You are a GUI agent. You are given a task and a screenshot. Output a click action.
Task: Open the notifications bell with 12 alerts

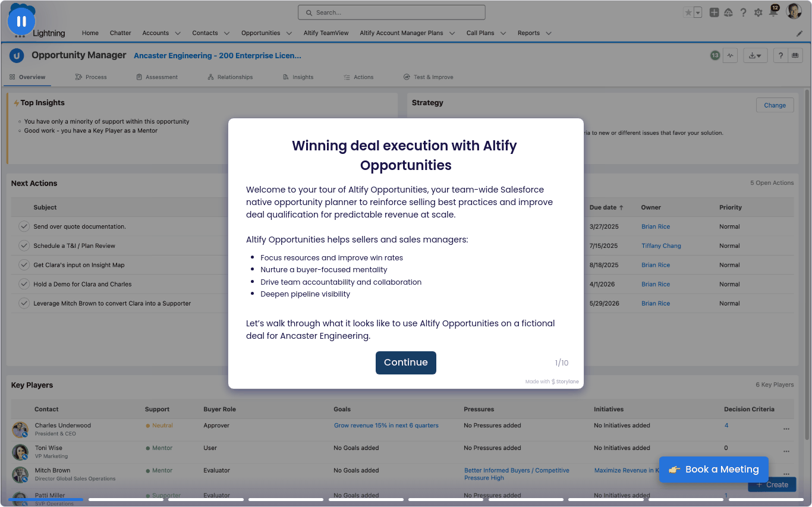(x=773, y=11)
